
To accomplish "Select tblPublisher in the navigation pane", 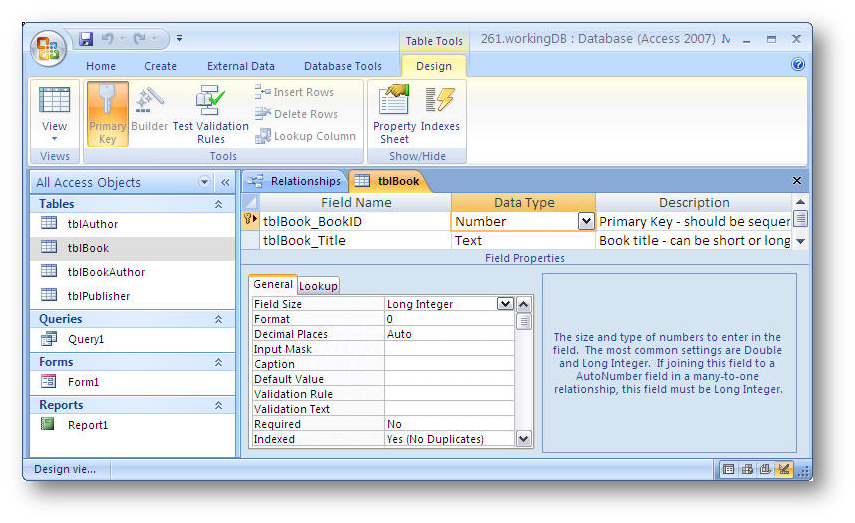I will click(98, 296).
